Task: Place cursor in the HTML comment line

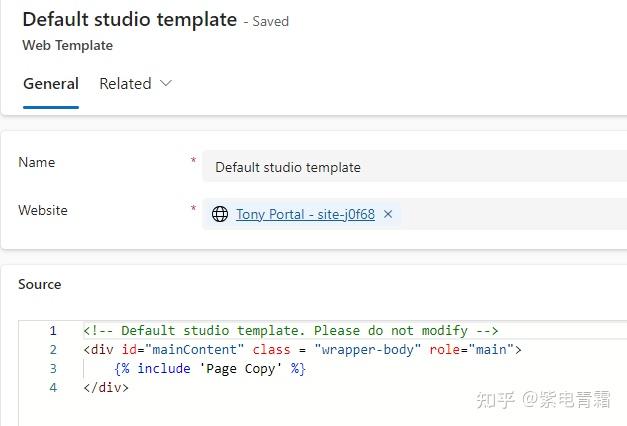Action: 291,331
